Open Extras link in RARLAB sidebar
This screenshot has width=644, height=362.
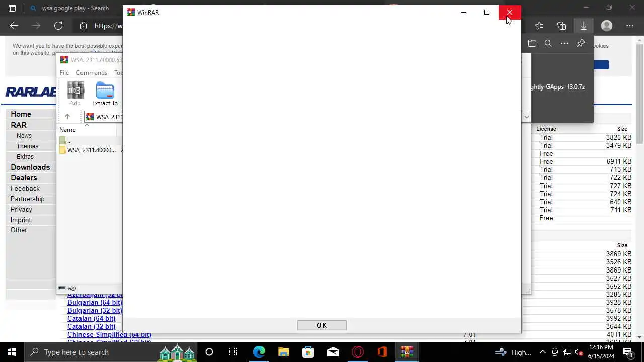tap(25, 157)
